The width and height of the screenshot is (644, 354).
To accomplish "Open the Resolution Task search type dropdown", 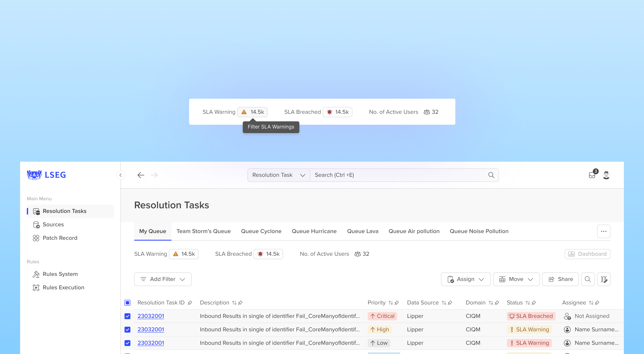I will point(278,175).
